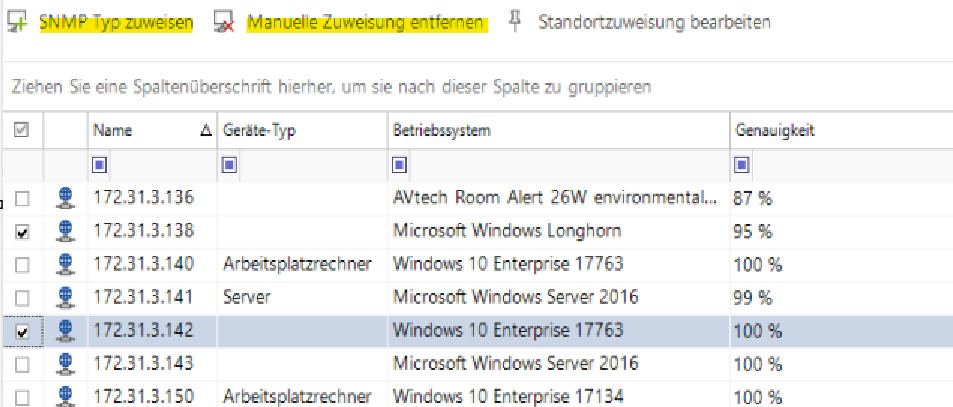Click device icon for 172.31.3.138
Viewport: 953px width, 407px height.
tap(66, 232)
